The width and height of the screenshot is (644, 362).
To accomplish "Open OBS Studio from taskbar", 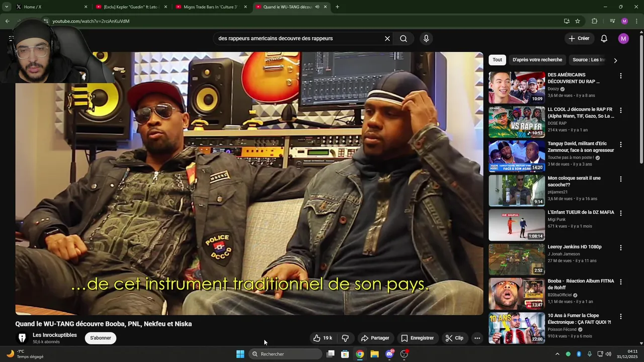I will (405, 354).
